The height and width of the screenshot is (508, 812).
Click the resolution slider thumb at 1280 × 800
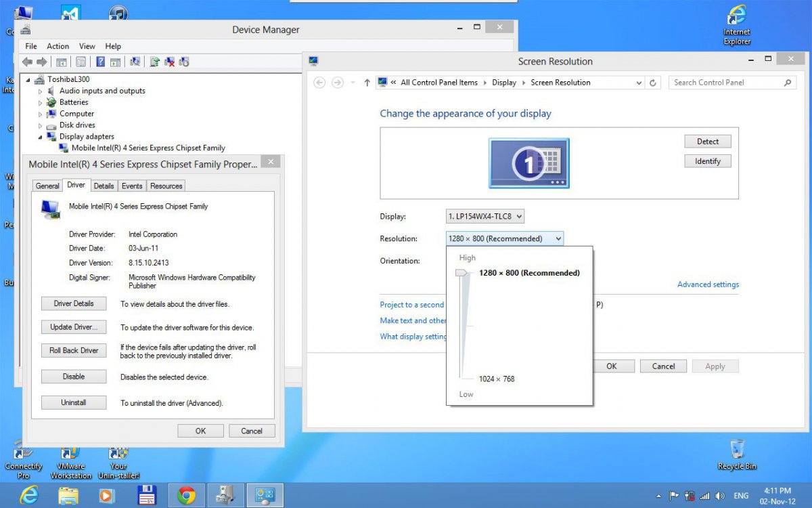click(x=462, y=273)
